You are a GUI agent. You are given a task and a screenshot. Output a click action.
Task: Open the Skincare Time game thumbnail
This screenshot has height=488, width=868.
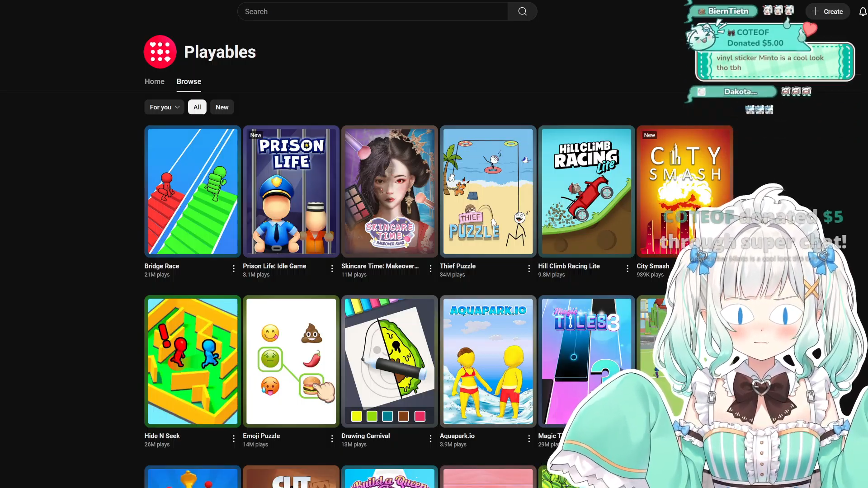tap(390, 192)
